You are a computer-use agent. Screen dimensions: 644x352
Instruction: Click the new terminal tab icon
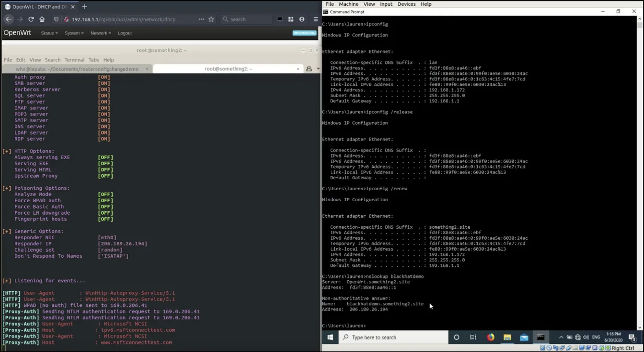309,69
